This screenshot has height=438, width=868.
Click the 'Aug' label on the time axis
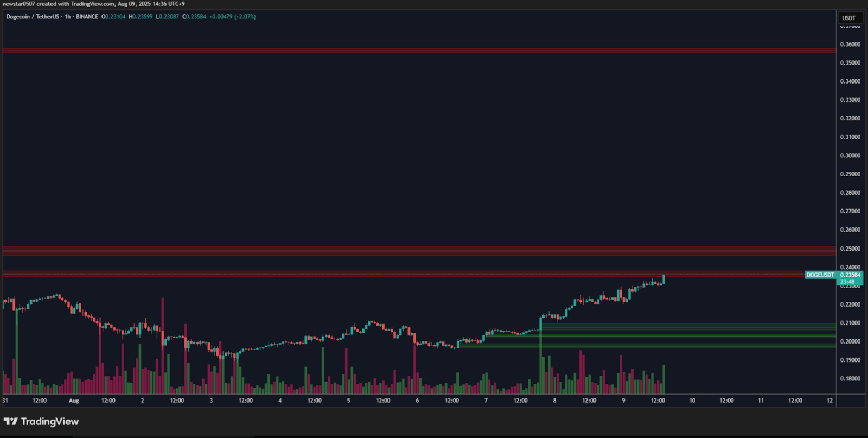pyautogui.click(x=74, y=401)
